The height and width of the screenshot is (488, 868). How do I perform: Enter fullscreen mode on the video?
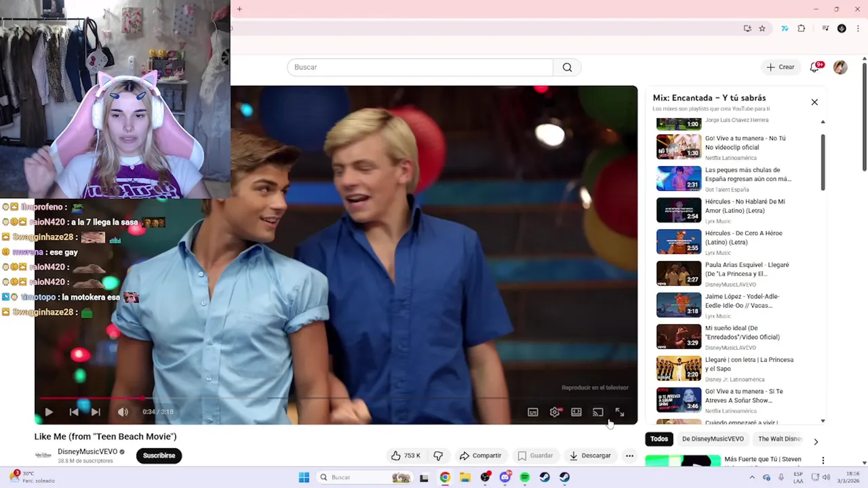point(620,412)
